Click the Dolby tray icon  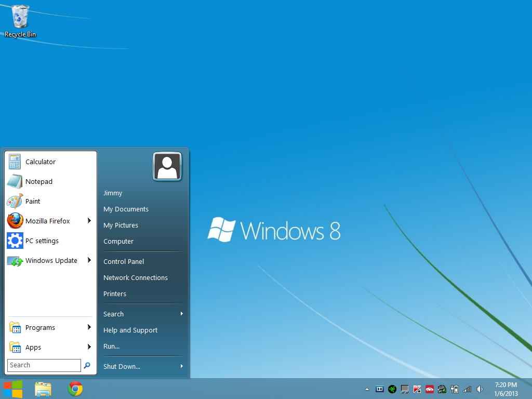point(380,389)
